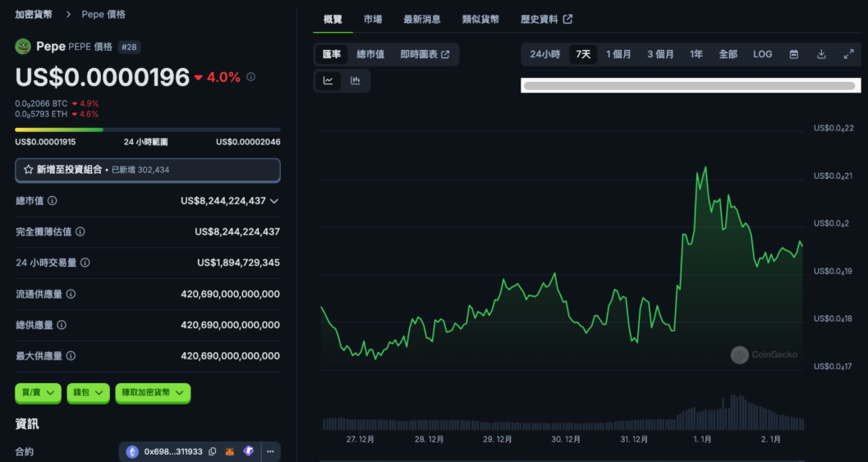The width and height of the screenshot is (868, 462).
Task: Click the info icon beside 總市值
Action: click(53, 201)
